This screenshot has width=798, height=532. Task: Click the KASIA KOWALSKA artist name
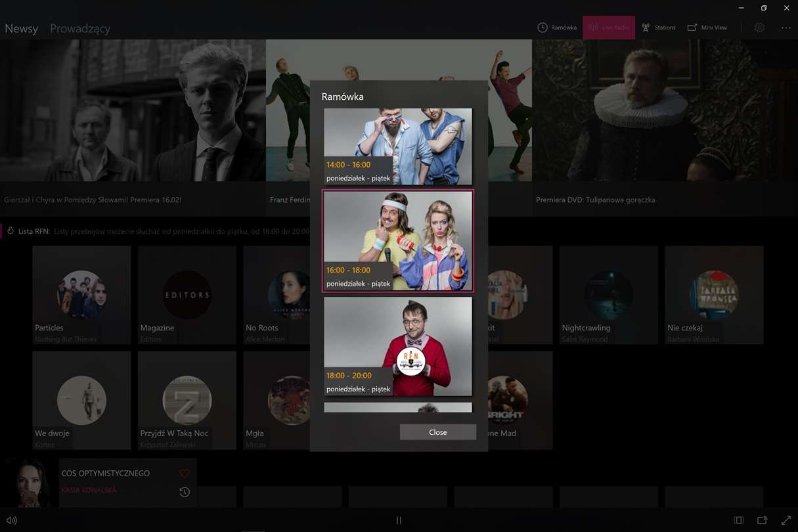[x=89, y=491]
